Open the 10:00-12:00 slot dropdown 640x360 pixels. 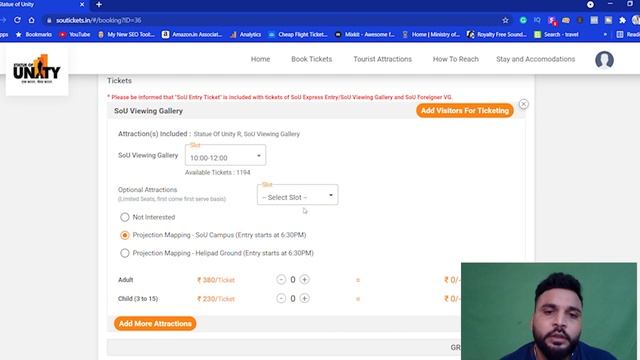click(225, 156)
